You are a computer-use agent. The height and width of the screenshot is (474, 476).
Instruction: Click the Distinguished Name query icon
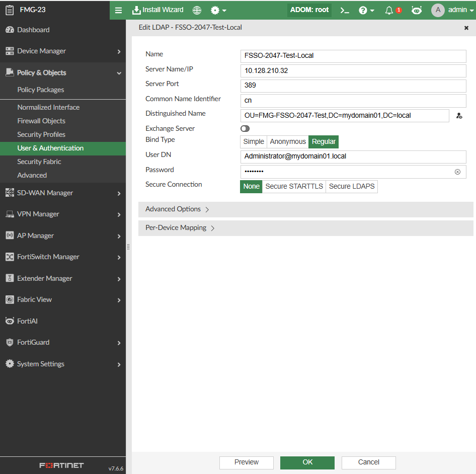(x=459, y=116)
